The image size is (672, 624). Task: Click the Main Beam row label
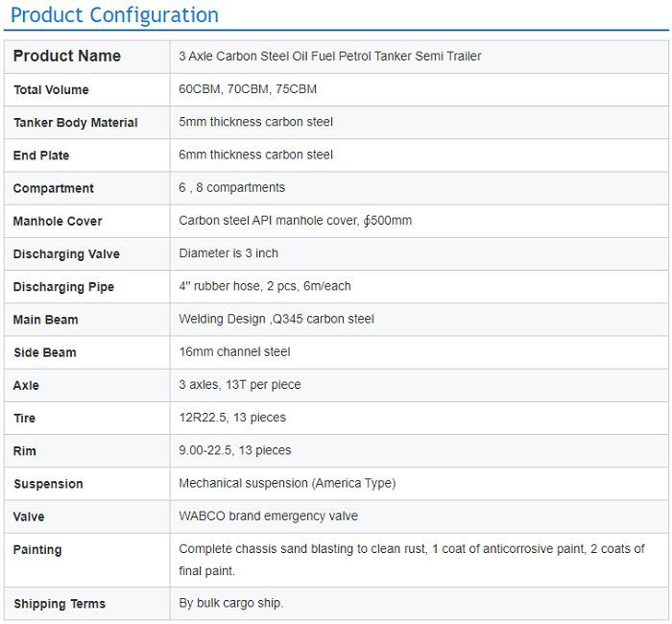(46, 320)
